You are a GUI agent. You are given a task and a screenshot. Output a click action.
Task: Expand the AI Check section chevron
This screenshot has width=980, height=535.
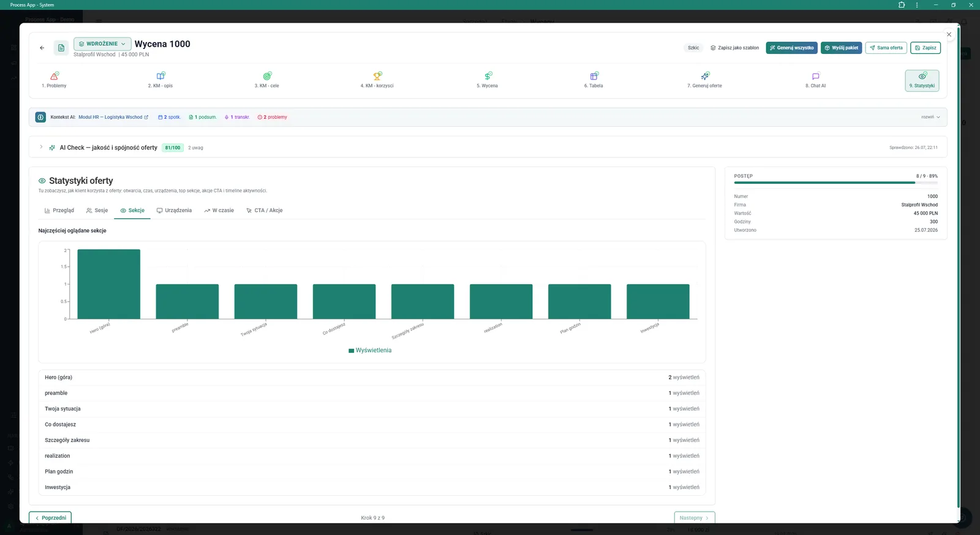point(41,147)
